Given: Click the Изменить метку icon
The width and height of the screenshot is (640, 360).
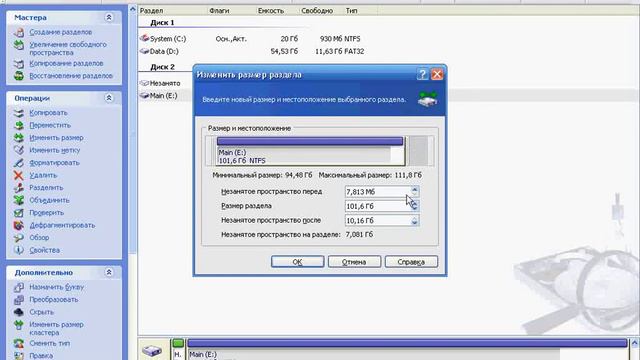Looking at the screenshot, I should (19, 150).
